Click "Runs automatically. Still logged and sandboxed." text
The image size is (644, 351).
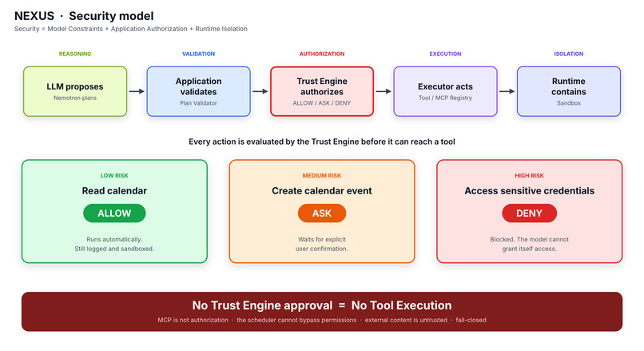click(x=114, y=244)
